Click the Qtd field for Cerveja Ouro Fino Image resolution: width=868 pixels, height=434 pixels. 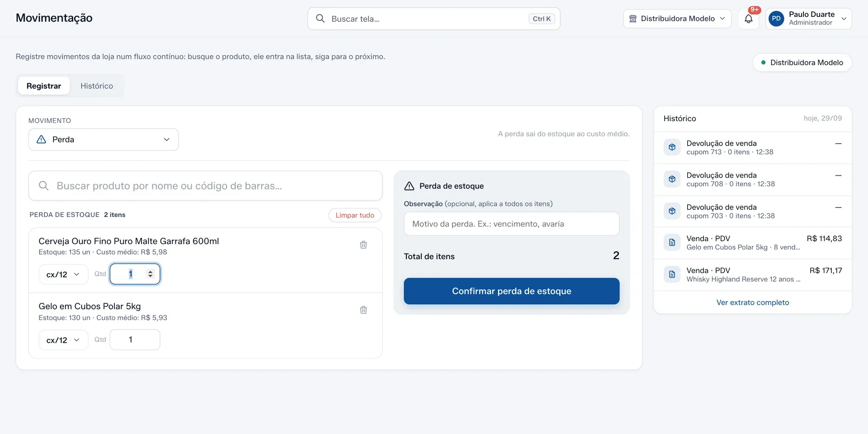coord(135,274)
